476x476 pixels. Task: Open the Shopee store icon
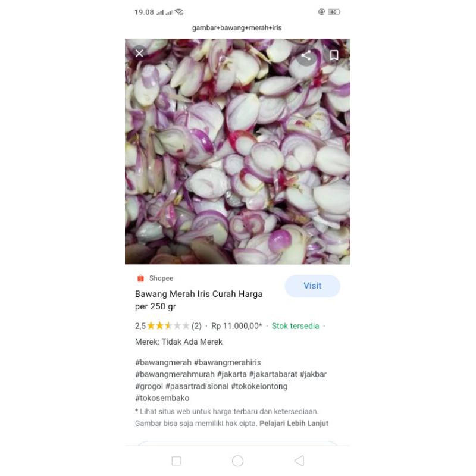click(140, 278)
